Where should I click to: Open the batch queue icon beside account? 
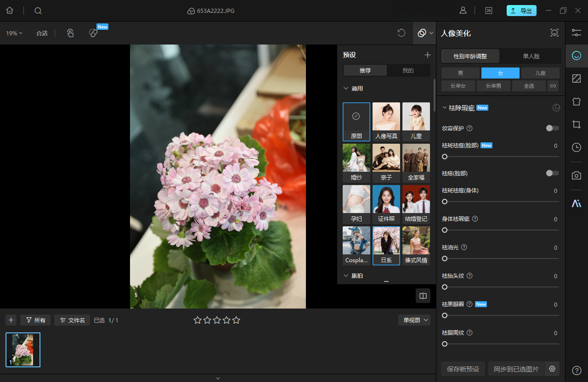[x=489, y=11]
